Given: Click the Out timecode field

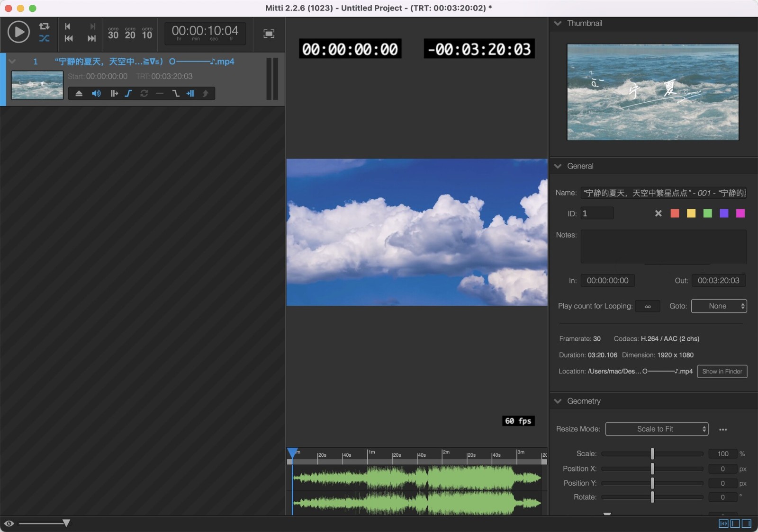Looking at the screenshot, I should (x=719, y=281).
